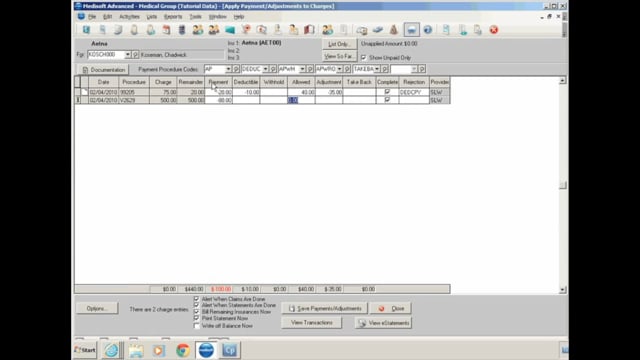Click the Medisoft taskbar icon
The width and height of the screenshot is (640, 360).
[x=206, y=350]
